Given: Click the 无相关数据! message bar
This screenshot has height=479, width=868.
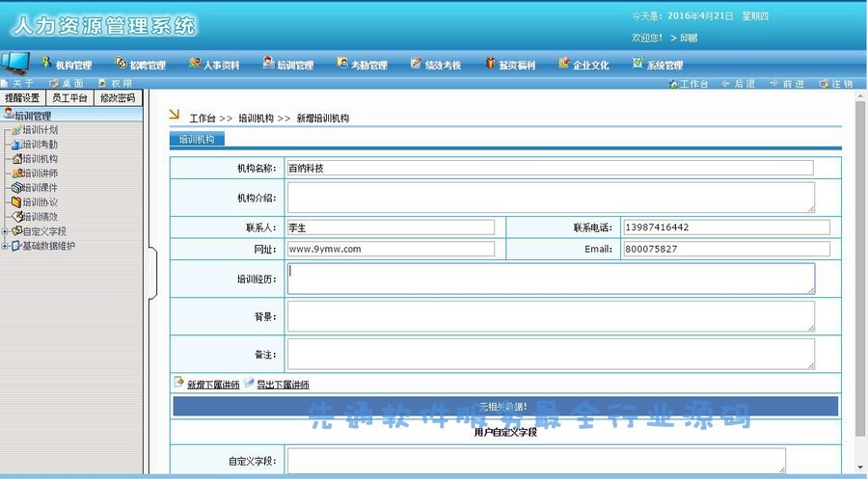Looking at the screenshot, I should pos(505,406).
